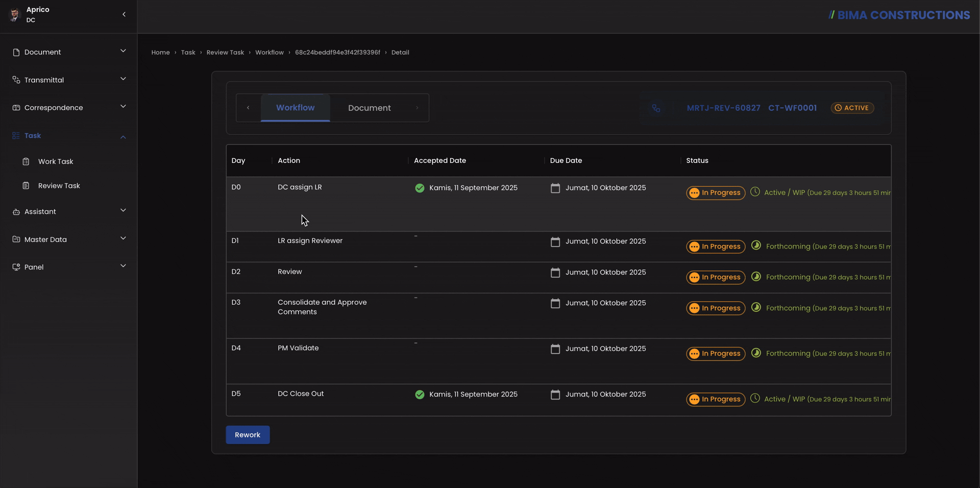Click the next tab arrow

tap(417, 108)
